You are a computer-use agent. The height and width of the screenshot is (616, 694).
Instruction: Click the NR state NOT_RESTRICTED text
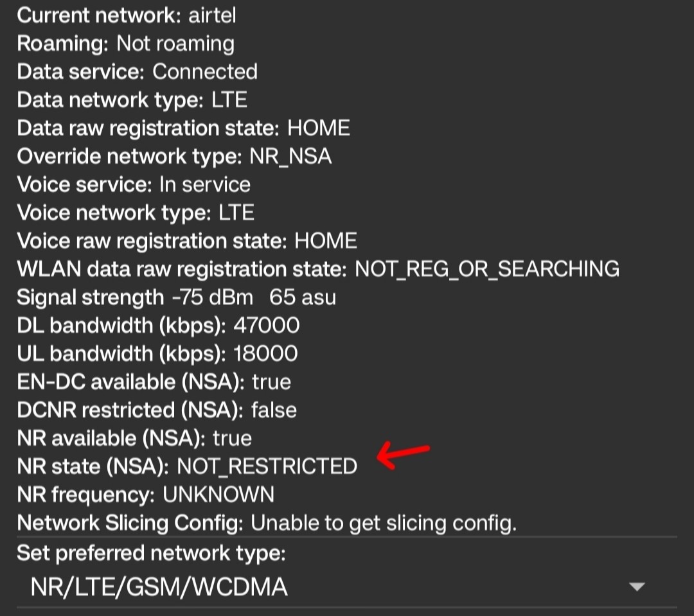click(x=267, y=466)
